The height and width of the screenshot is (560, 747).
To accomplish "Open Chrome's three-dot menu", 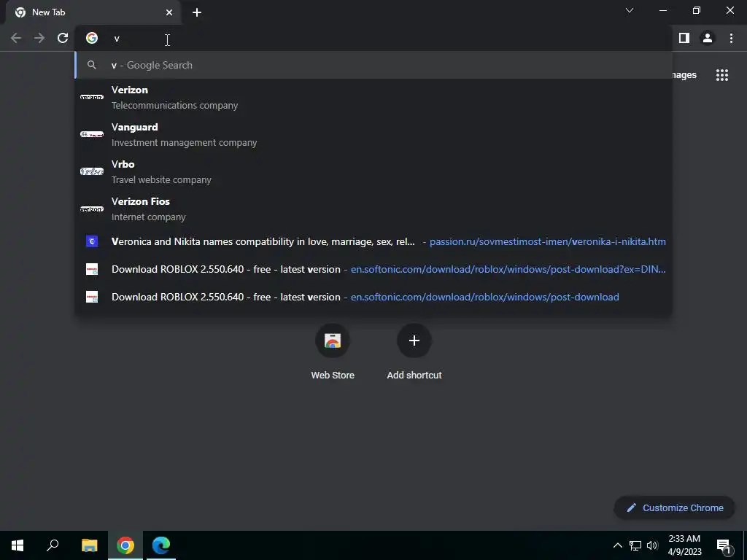I will (x=731, y=38).
